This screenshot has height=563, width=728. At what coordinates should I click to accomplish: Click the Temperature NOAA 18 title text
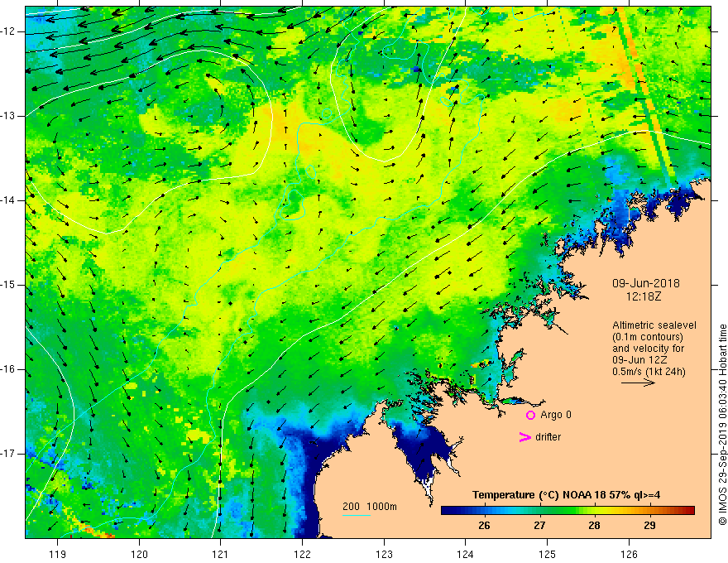(567, 495)
